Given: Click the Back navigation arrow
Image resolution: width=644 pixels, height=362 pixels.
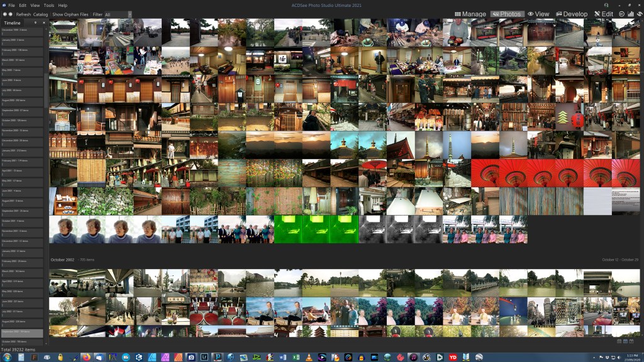Looking at the screenshot, I should coord(5,14).
